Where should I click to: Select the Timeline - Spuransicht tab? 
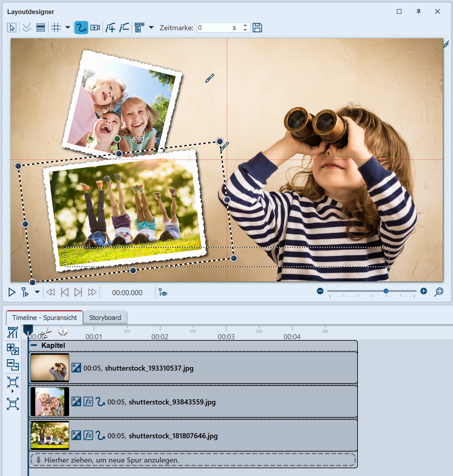pos(45,318)
